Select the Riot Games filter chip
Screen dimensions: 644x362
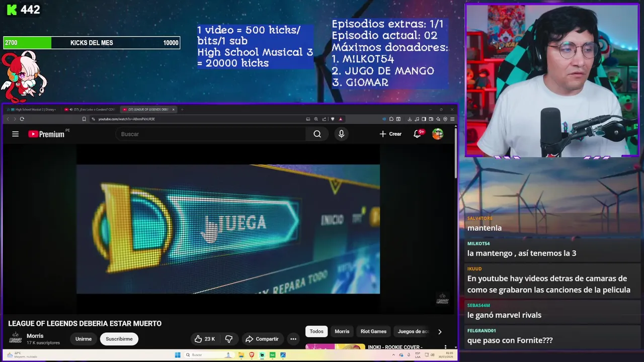tap(373, 331)
